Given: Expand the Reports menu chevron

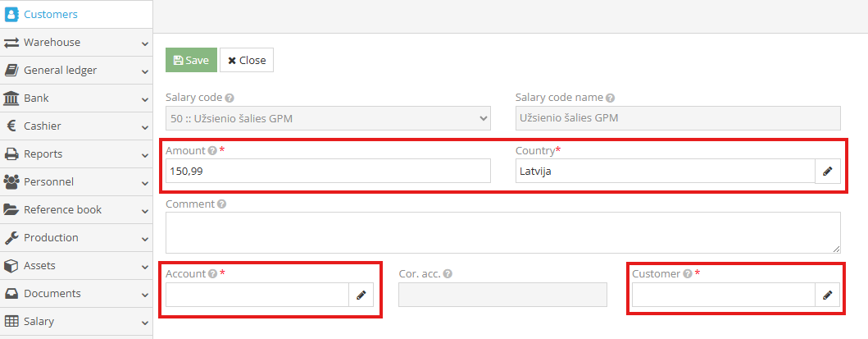Looking at the screenshot, I should click(144, 156).
